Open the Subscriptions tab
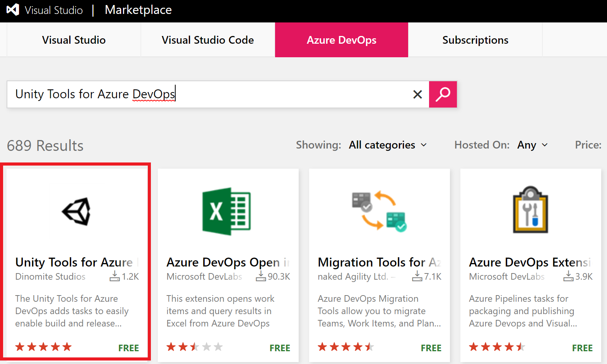Screen dimensions: 607x364 coord(475,40)
